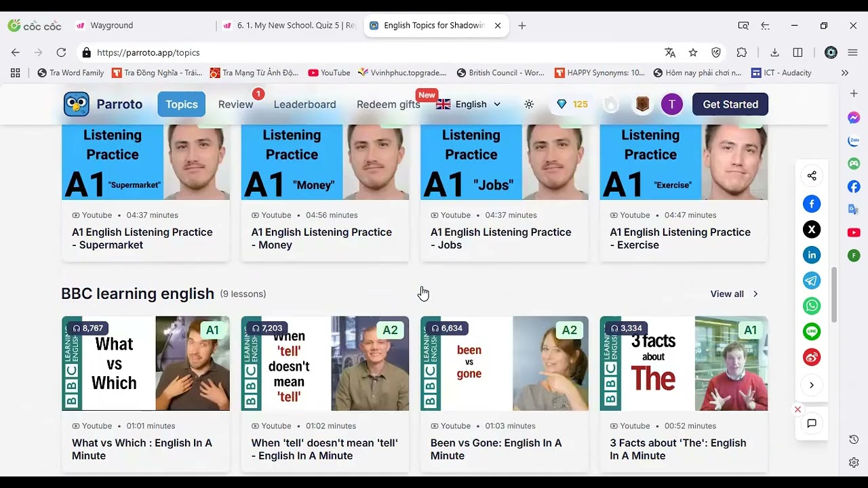Expand hidden bookmarks chevron
Screen dimensions: 868x488
[x=844, y=73]
